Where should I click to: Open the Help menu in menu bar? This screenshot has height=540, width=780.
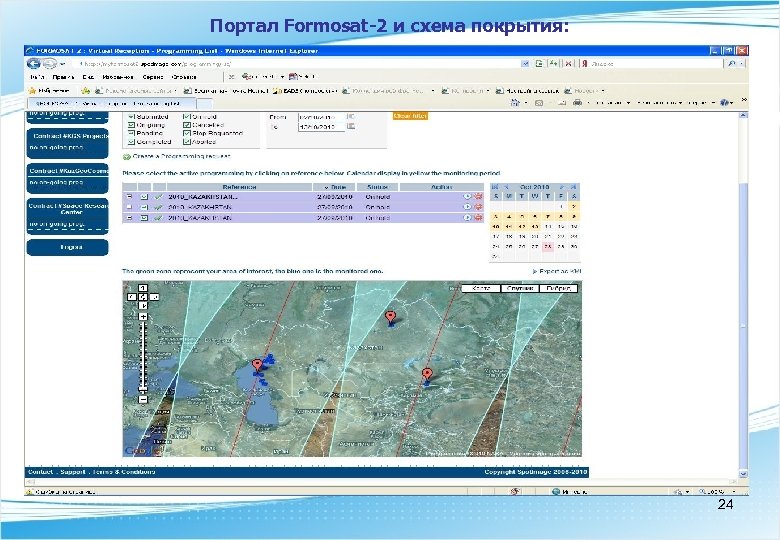184,77
